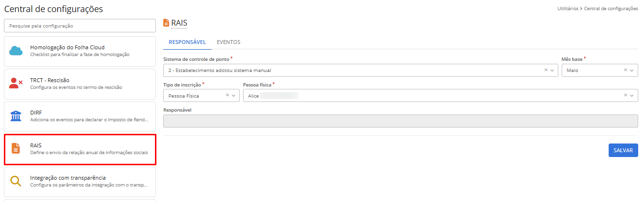Click the DIRF bank building icon
This screenshot has width=644, height=201.
tap(16, 116)
